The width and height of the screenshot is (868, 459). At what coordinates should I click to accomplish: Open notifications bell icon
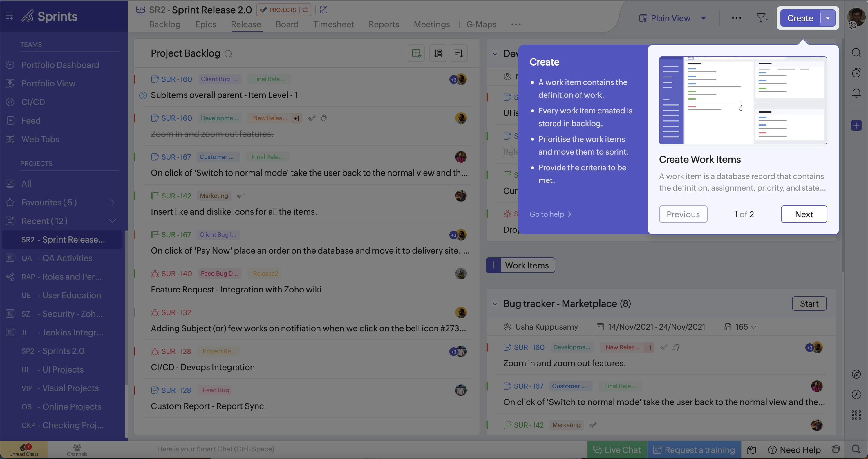856,93
